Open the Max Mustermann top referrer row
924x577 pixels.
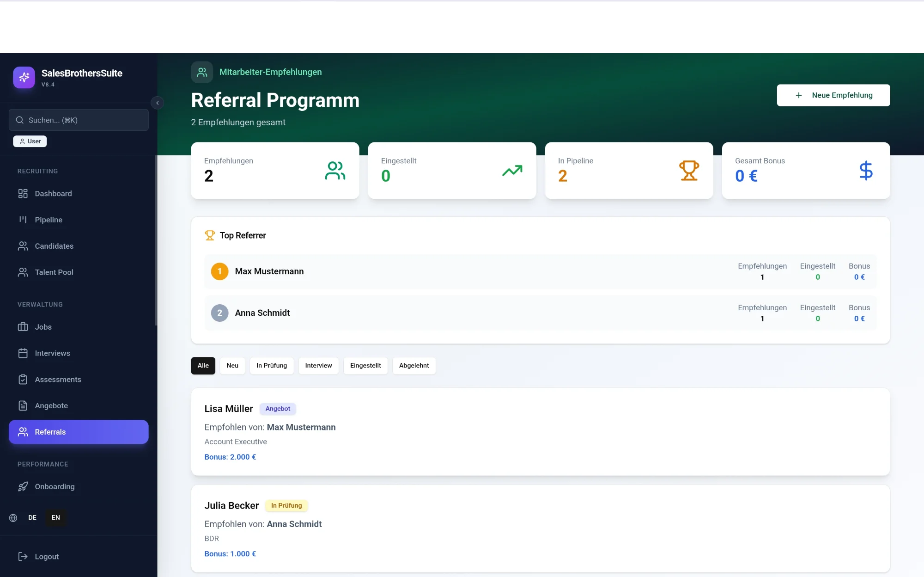point(269,271)
